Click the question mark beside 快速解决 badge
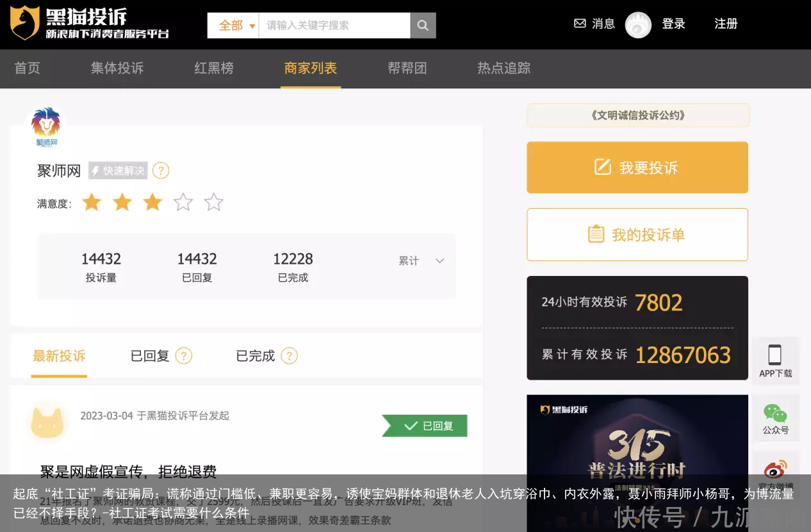Image resolution: width=811 pixels, height=532 pixels. tap(161, 170)
